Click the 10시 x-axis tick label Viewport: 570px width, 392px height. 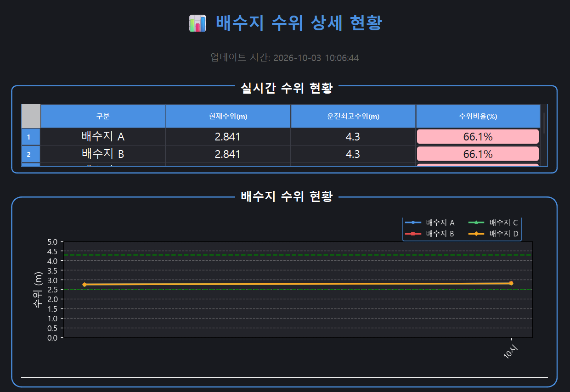pos(511,352)
